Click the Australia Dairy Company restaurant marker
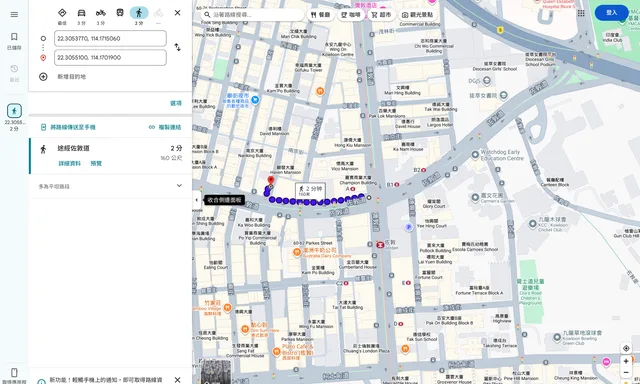 297,252
